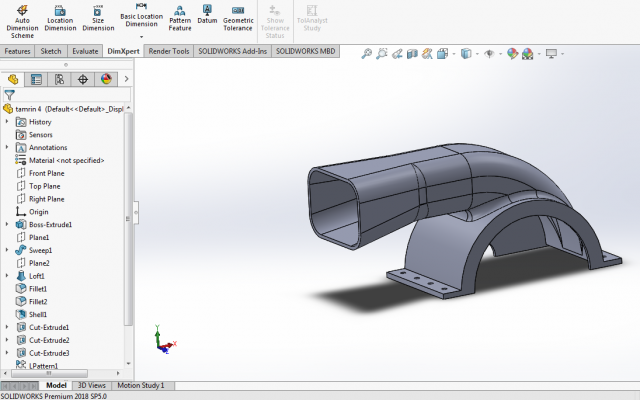Expand Apply Scene dropdown arrow
This screenshot has width=640, height=400.
click(x=539, y=54)
